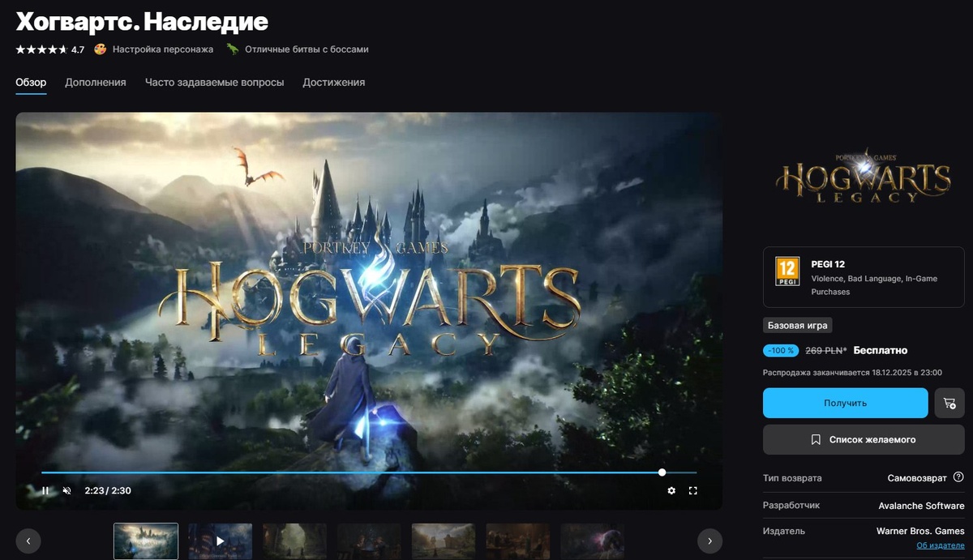973x560 pixels.
Task: Click the Hogwarts Legacy logo image
Action: [x=864, y=176]
